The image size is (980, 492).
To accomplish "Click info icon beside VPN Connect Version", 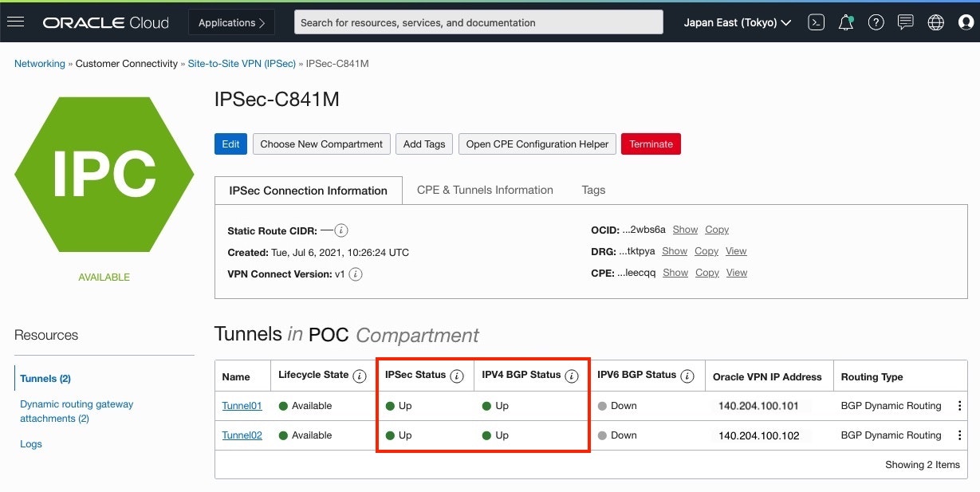I will pyautogui.click(x=356, y=274).
